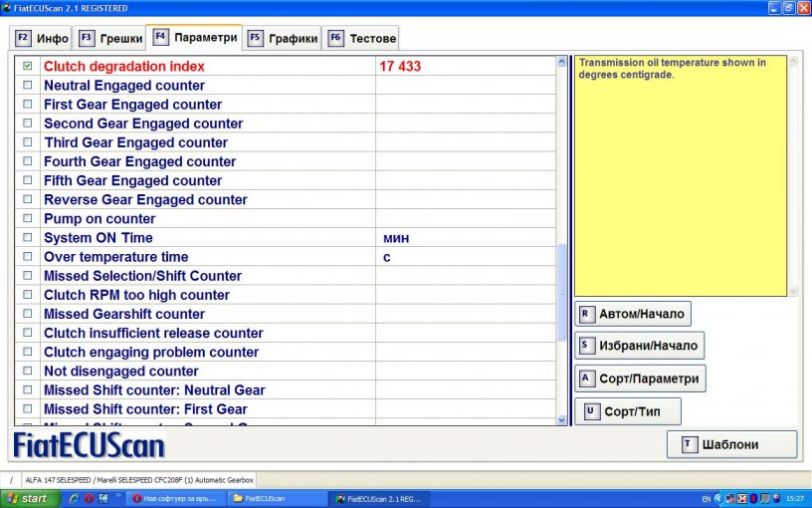Screen dimensions: 812x508
Task: Enable Neutral Engaged counter checkbox
Action: point(28,86)
